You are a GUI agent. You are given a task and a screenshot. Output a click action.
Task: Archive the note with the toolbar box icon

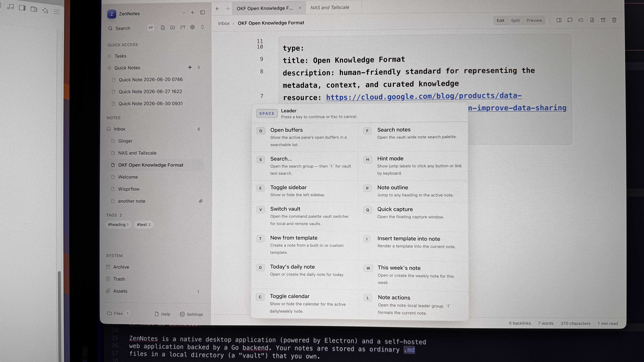pyautogui.click(x=603, y=20)
